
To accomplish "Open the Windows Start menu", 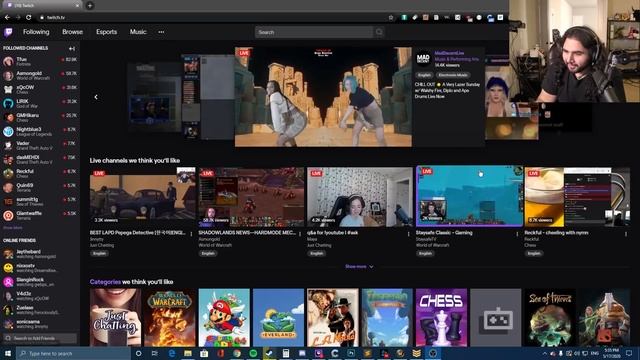I will pos(8,353).
